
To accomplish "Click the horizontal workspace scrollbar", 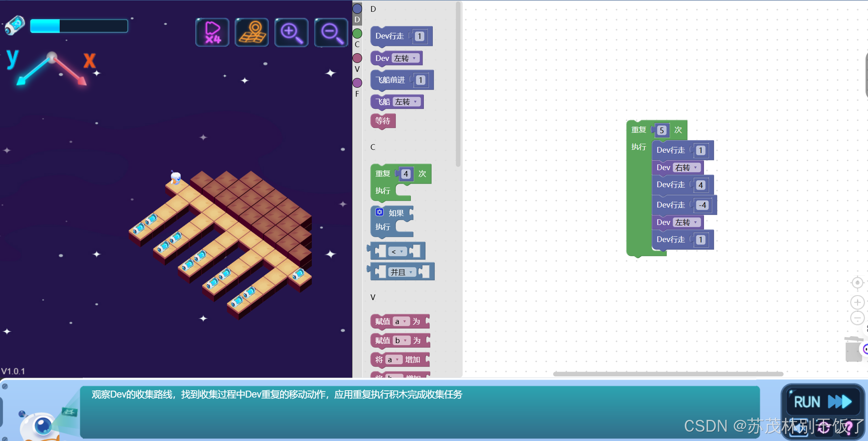I will tap(668, 374).
